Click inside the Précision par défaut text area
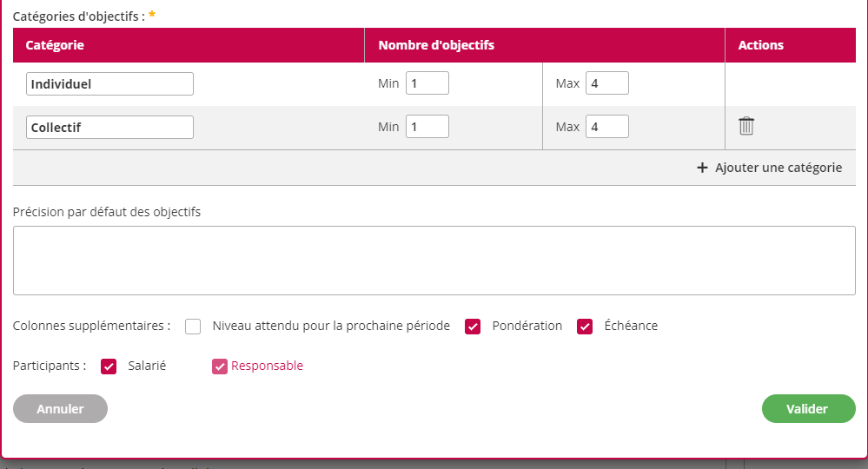 point(434,261)
